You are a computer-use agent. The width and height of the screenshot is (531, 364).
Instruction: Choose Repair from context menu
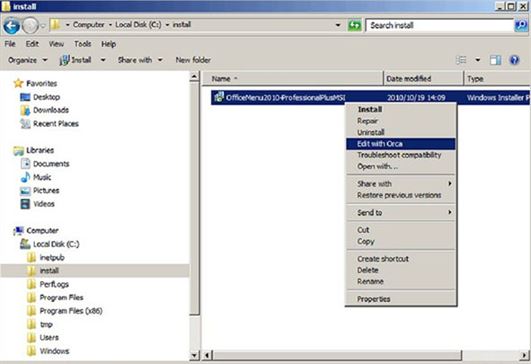401,121
